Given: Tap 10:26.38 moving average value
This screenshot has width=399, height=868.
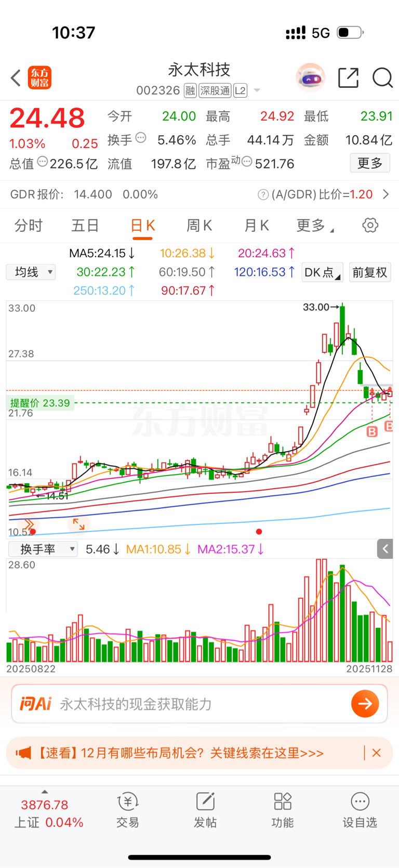Looking at the screenshot, I should [187, 254].
